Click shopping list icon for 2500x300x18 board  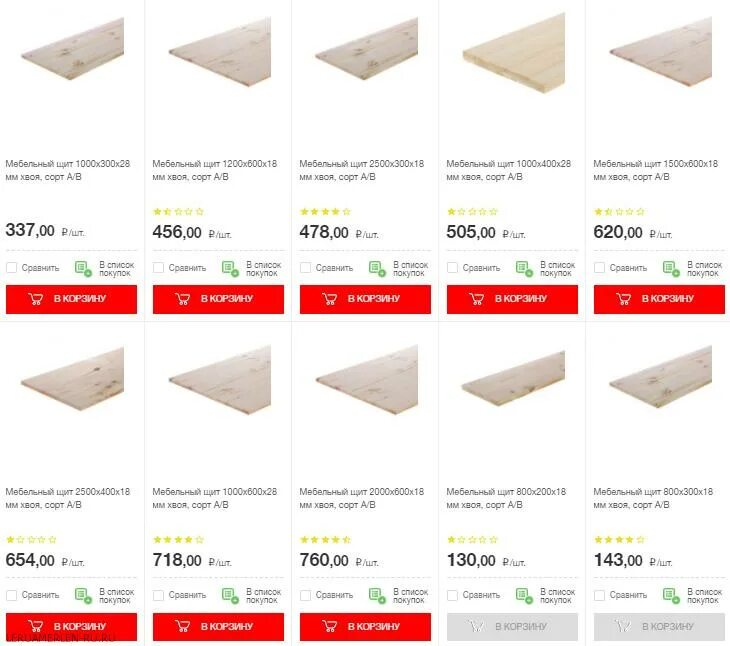pos(377,268)
